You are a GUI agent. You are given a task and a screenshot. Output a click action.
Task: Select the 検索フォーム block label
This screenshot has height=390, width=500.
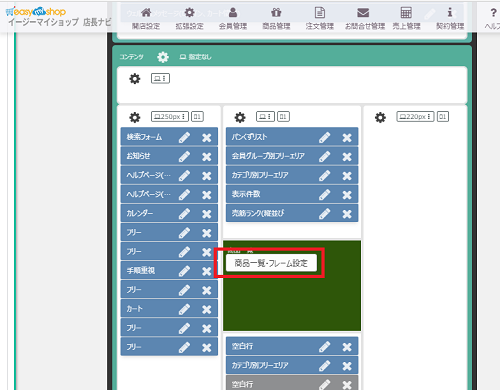coord(144,137)
